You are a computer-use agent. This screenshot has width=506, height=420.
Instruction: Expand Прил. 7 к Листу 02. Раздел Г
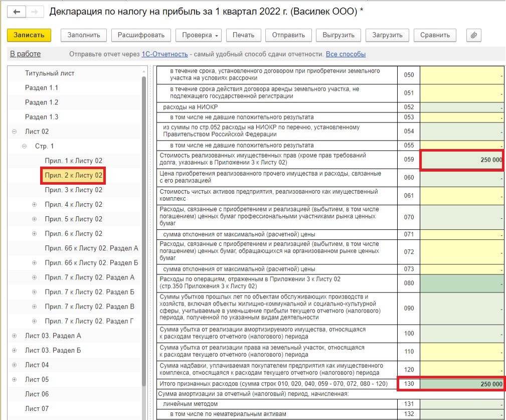[34, 321]
